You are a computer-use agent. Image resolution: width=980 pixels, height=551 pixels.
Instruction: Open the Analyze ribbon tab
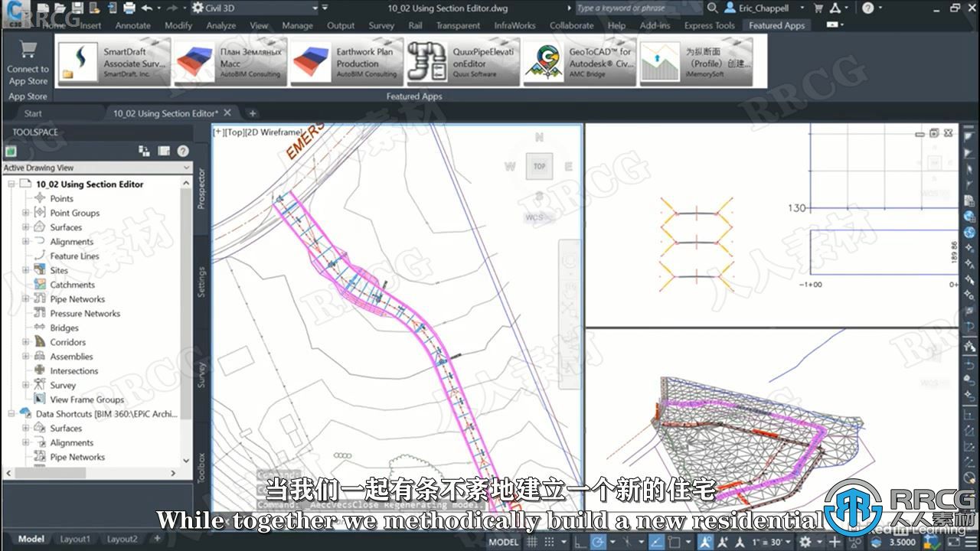pyautogui.click(x=220, y=25)
